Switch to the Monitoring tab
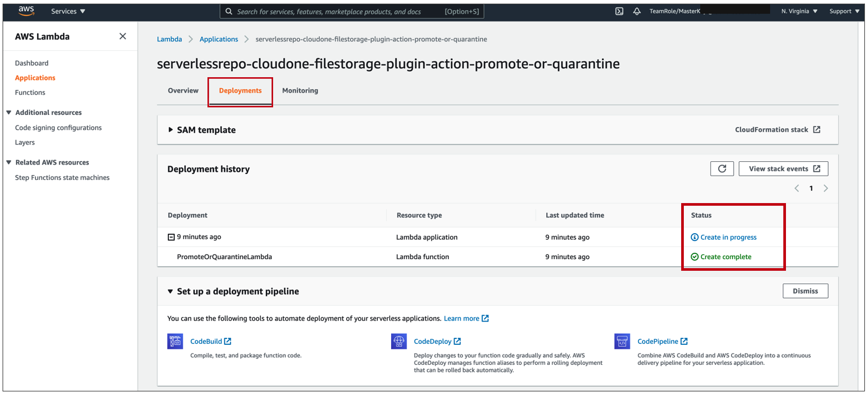Image resolution: width=868 pixels, height=394 pixels. [x=300, y=90]
